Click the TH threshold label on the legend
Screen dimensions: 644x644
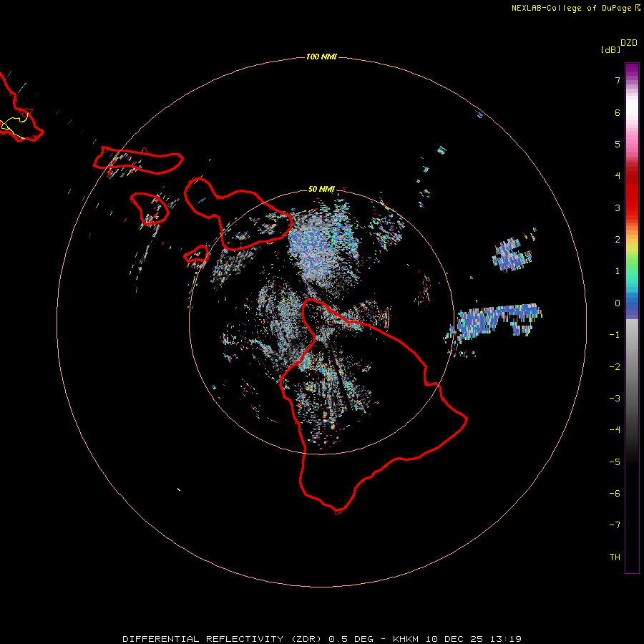click(615, 557)
